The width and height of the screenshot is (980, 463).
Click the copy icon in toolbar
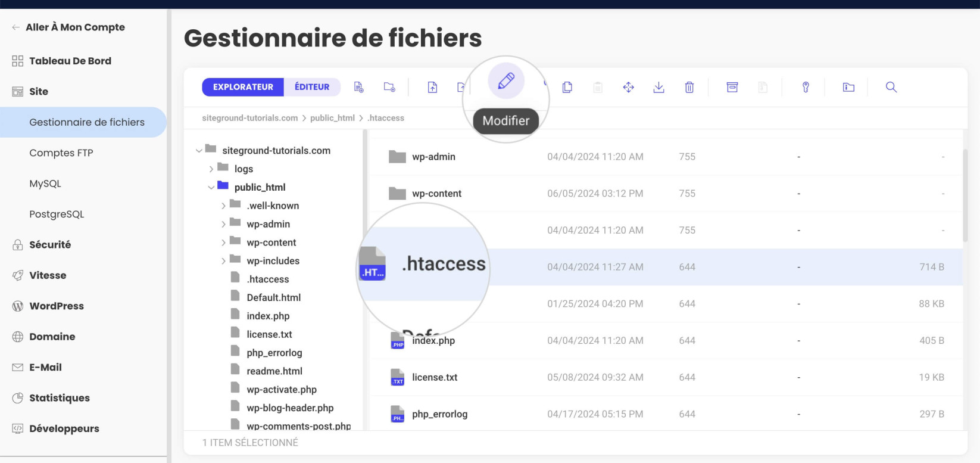pos(567,87)
